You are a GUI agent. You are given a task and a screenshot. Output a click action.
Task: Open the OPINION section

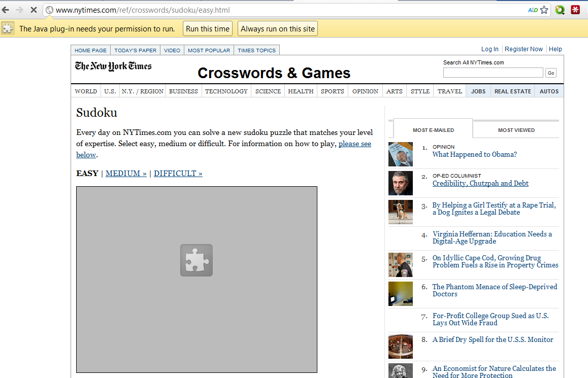(x=365, y=91)
